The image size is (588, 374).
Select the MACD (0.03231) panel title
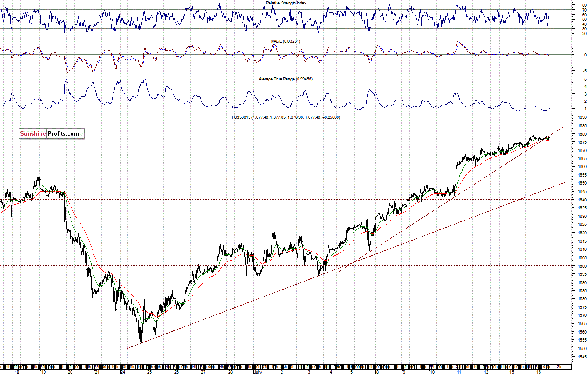tap(286, 41)
